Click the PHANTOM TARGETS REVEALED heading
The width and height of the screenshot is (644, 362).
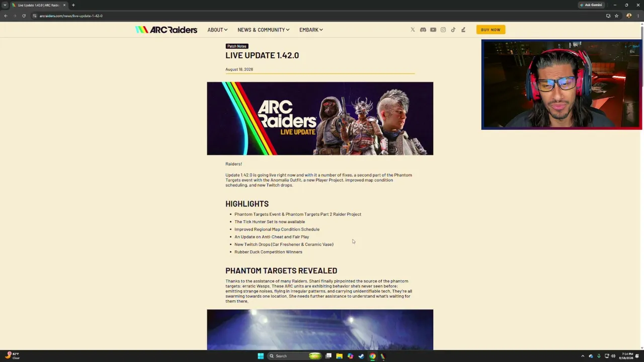click(x=281, y=270)
